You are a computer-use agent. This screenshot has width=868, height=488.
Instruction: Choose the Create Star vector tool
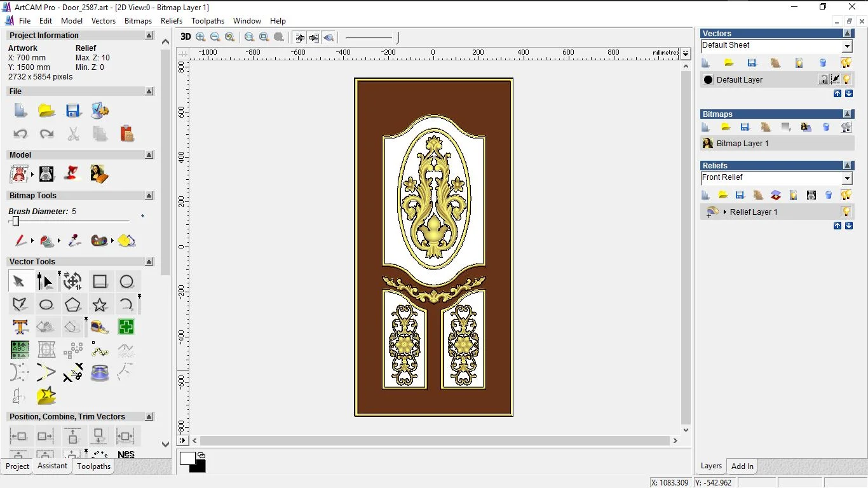100,305
